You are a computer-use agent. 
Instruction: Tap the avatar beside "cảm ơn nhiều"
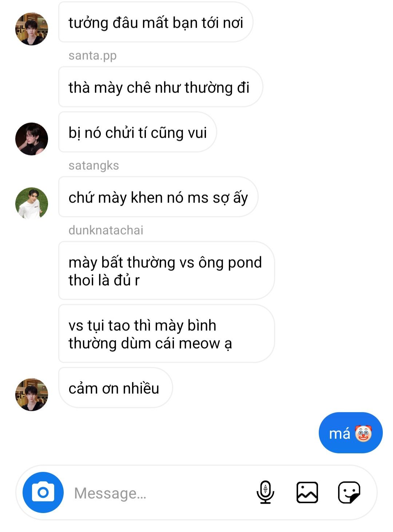(x=32, y=394)
